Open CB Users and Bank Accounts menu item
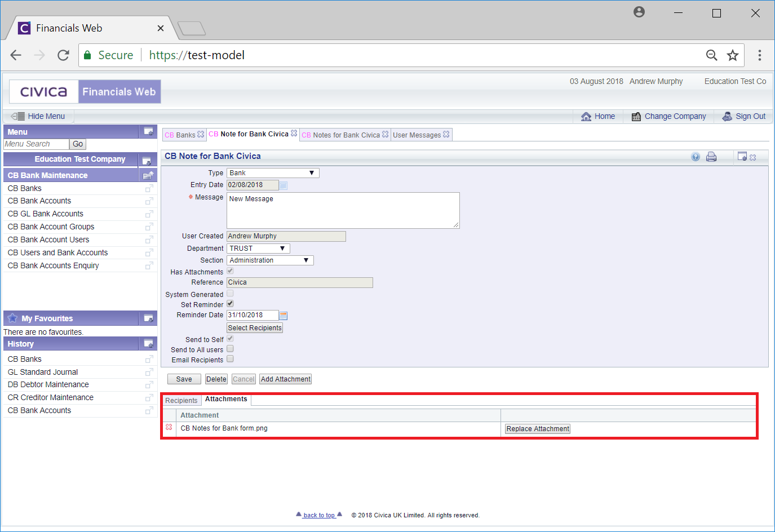This screenshot has width=775, height=532. [57, 252]
